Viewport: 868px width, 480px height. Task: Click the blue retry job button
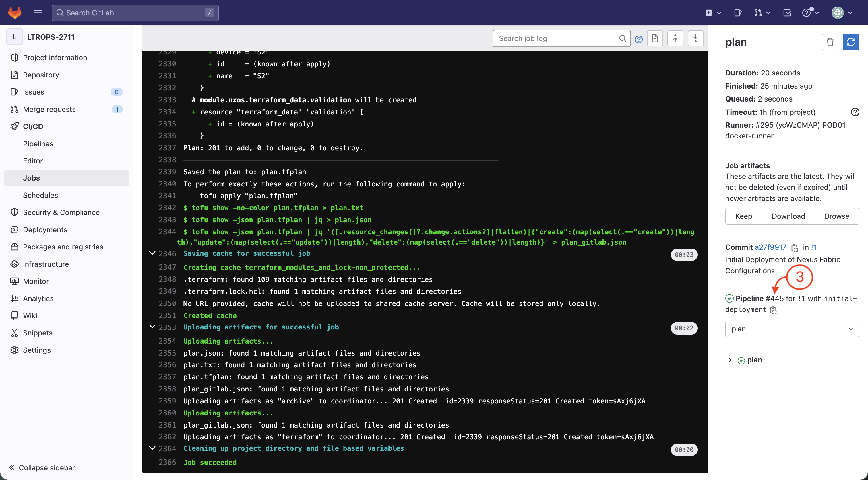[x=850, y=42]
